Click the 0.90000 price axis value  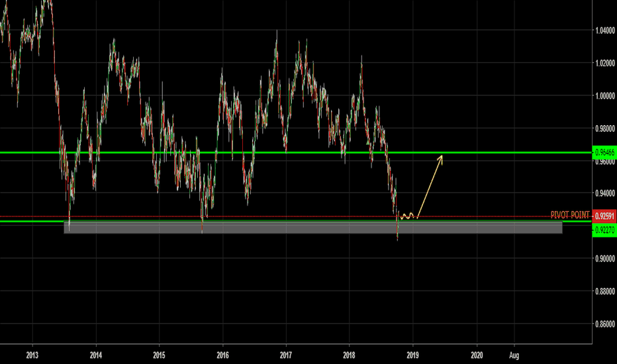(605, 258)
